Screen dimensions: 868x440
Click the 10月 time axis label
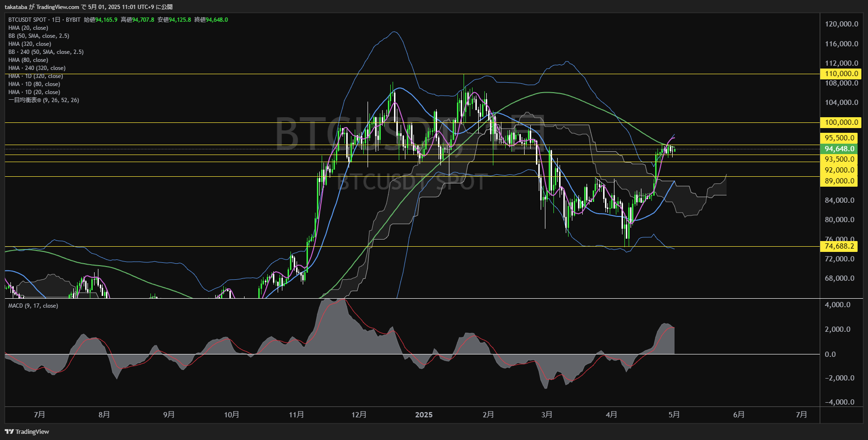pos(231,414)
